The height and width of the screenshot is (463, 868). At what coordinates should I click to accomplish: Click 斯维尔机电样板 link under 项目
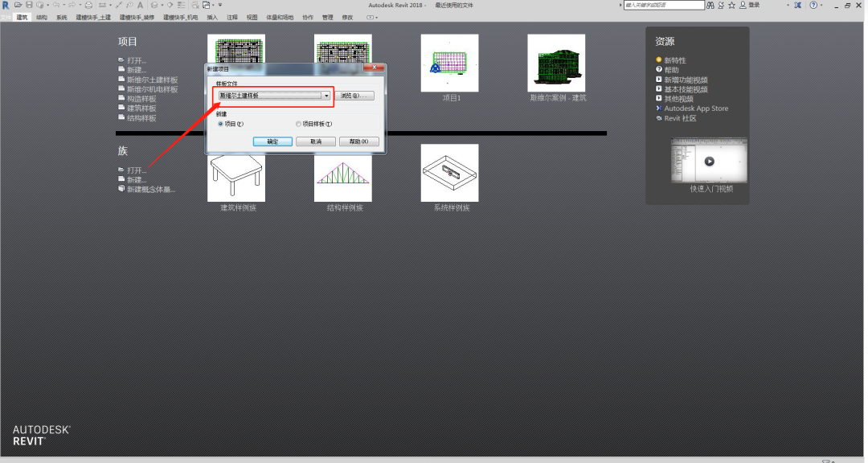(x=152, y=89)
